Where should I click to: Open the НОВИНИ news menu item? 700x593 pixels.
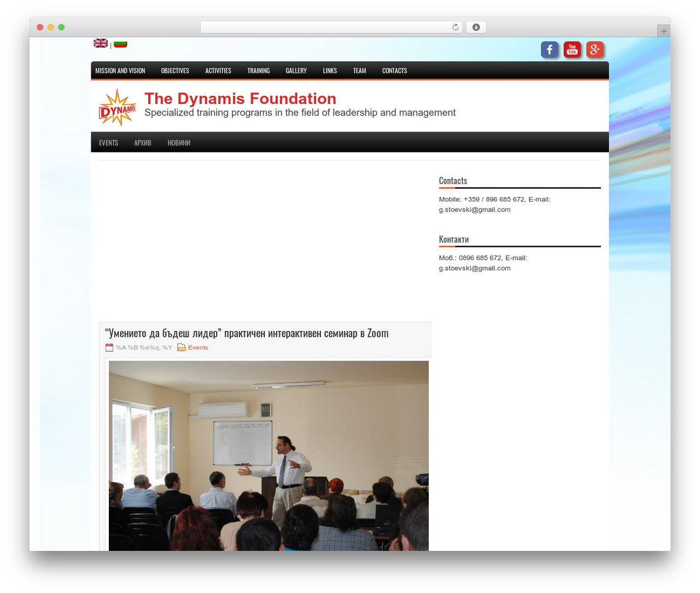click(179, 143)
